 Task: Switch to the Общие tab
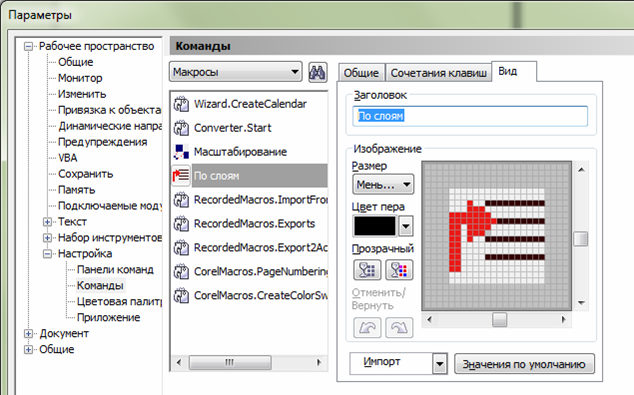point(361,73)
